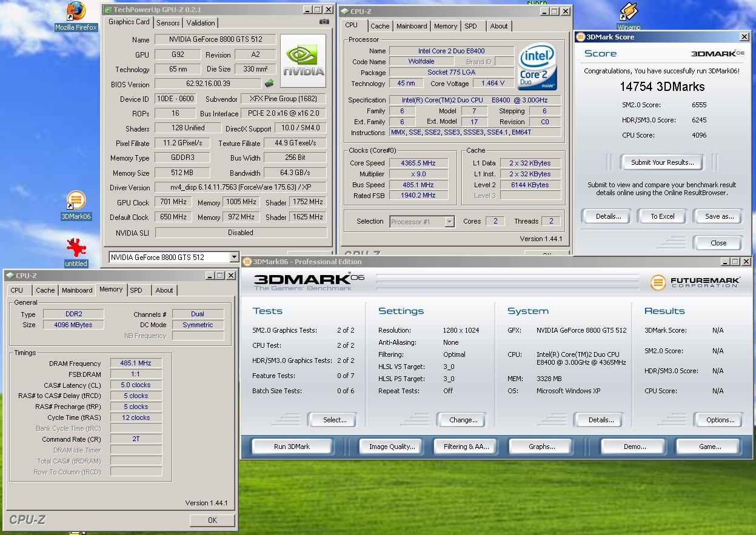Open the Processor #1 selection dropdown
Viewport: 756px width, 535px height.
449,222
